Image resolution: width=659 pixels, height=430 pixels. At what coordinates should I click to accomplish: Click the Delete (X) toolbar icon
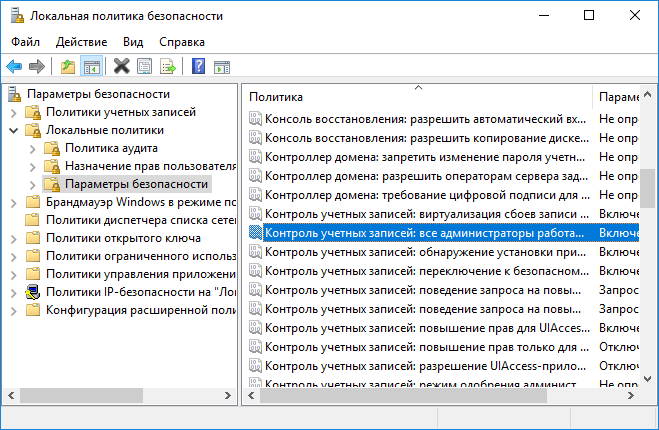pos(122,67)
